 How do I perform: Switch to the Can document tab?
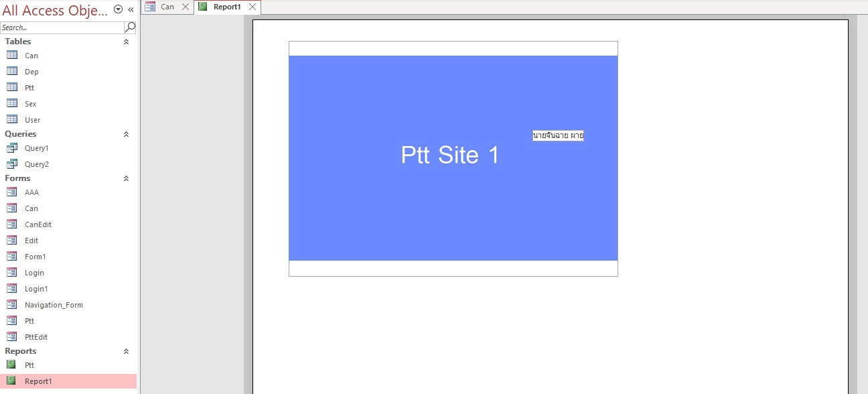(x=167, y=7)
